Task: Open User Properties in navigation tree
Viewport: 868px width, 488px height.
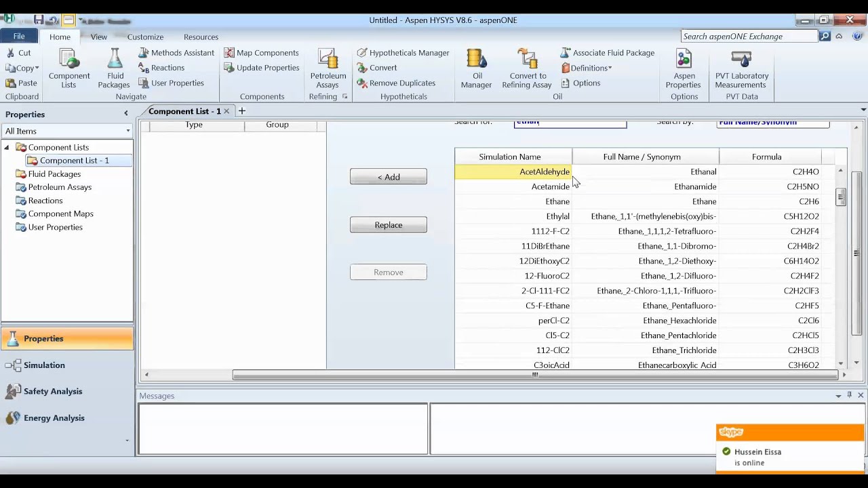Action: pos(55,227)
